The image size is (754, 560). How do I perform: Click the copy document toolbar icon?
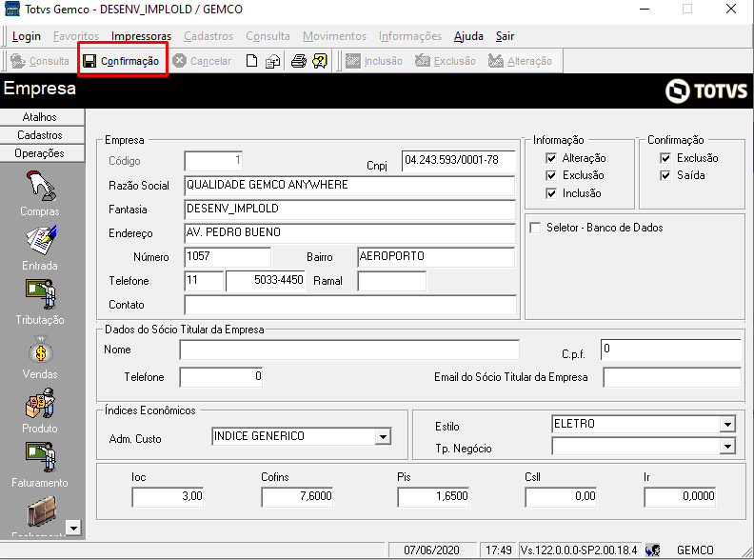tap(272, 61)
